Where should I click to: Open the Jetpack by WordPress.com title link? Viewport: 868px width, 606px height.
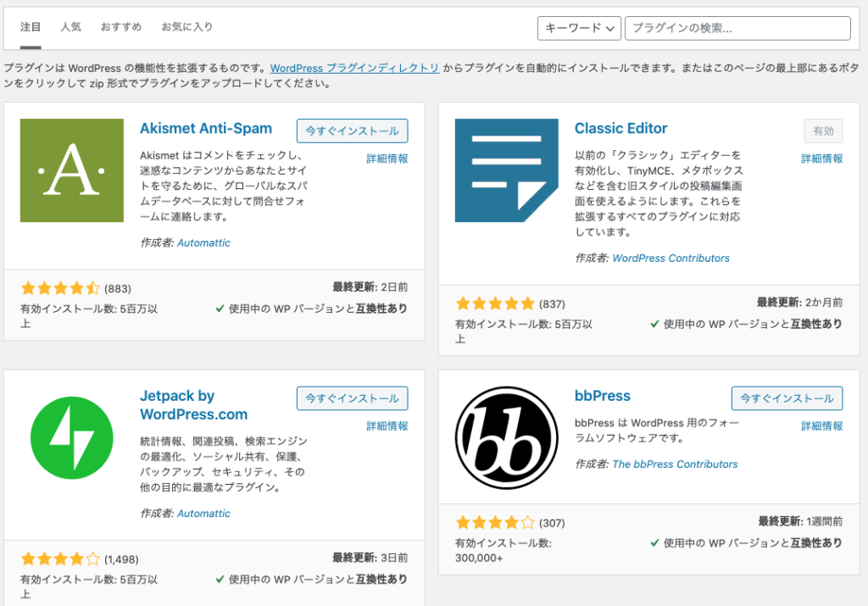pyautogui.click(x=194, y=405)
